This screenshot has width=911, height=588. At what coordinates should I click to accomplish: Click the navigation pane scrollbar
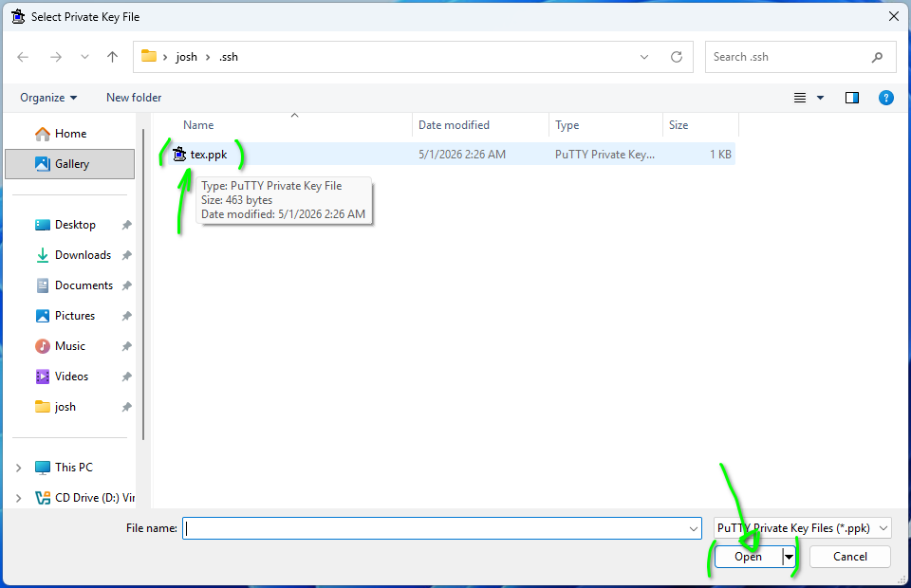(x=143, y=285)
